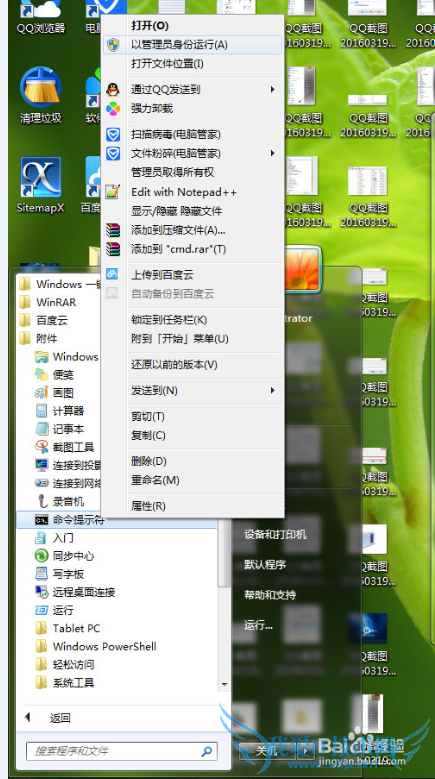Choose 打开文件位置(I)
435x779 pixels.
coord(193,64)
